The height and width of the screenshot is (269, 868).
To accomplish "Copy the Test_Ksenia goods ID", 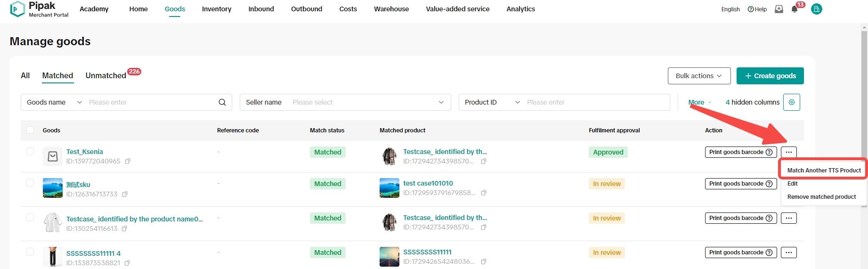I will coord(128,161).
